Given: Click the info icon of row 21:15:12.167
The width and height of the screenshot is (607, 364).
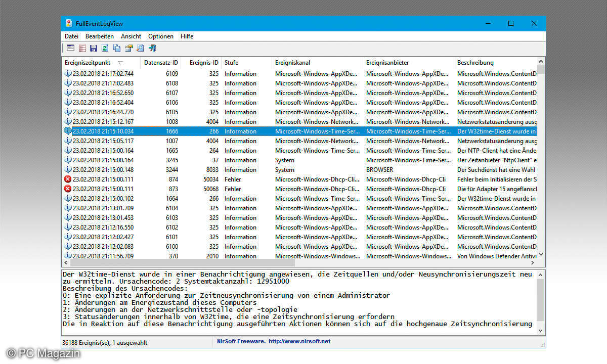Looking at the screenshot, I should coord(68,121).
